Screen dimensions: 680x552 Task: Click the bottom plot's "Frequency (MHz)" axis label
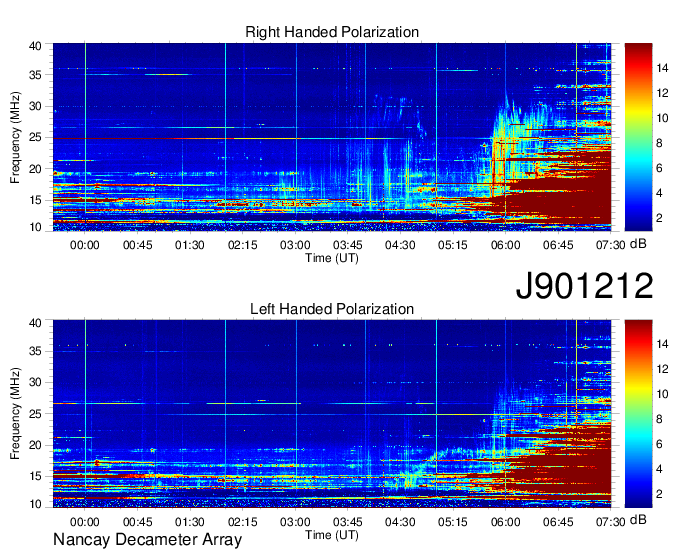pyautogui.click(x=15, y=414)
